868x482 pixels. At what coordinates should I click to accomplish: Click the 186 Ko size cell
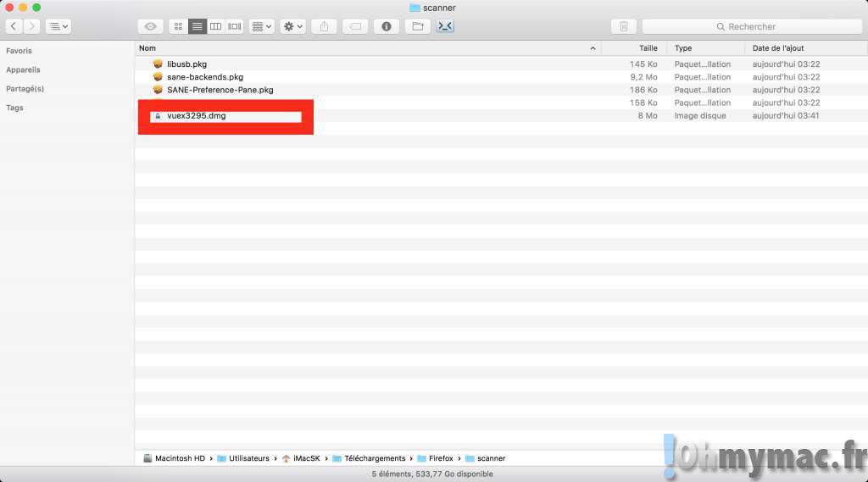pos(643,90)
